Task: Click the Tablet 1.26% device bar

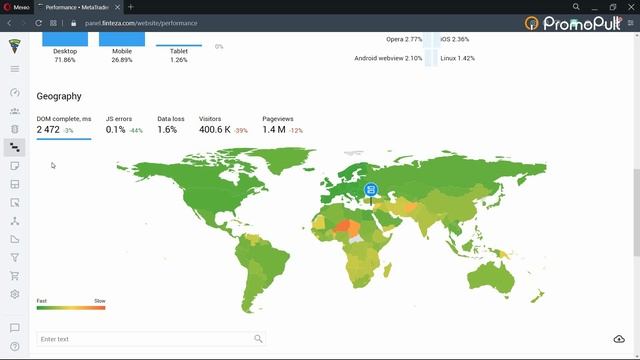Action: coord(179,45)
